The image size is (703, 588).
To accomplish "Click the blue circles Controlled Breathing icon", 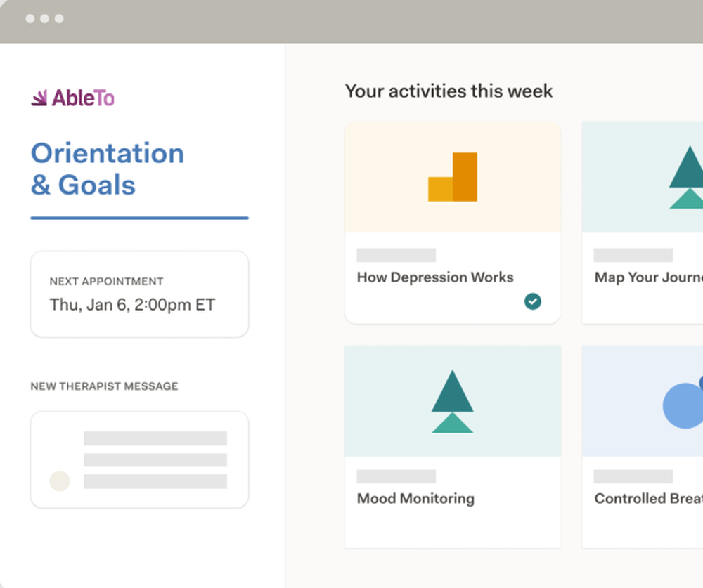I will tap(684, 405).
